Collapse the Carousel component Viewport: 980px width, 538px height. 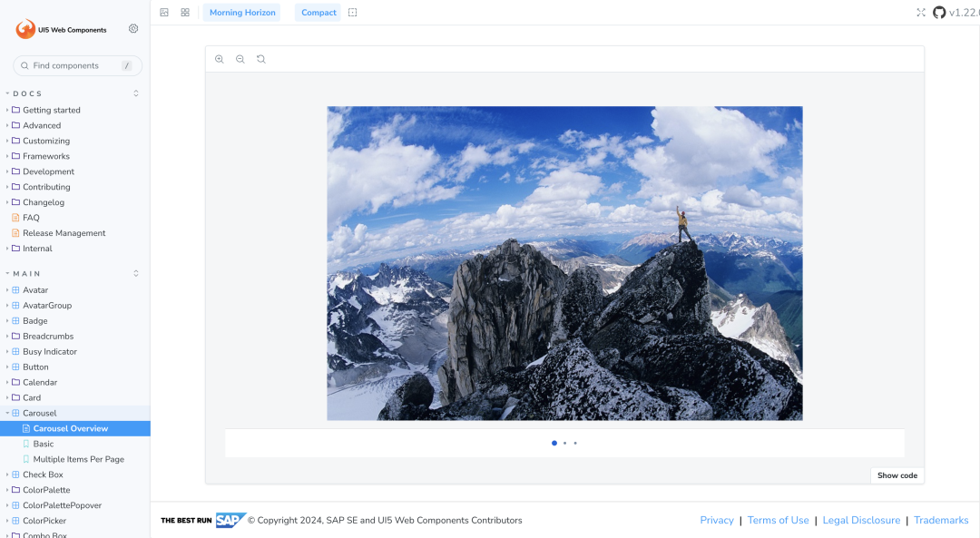39,413
